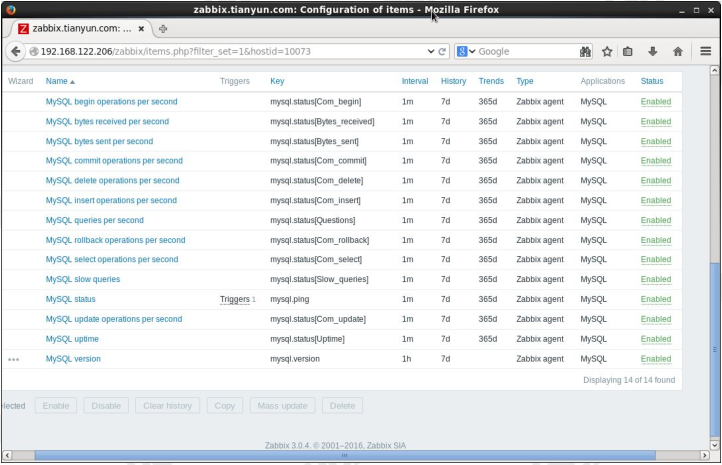This screenshot has height=465, width=722.
Task: Click the binoculars search icon
Action: (585, 52)
